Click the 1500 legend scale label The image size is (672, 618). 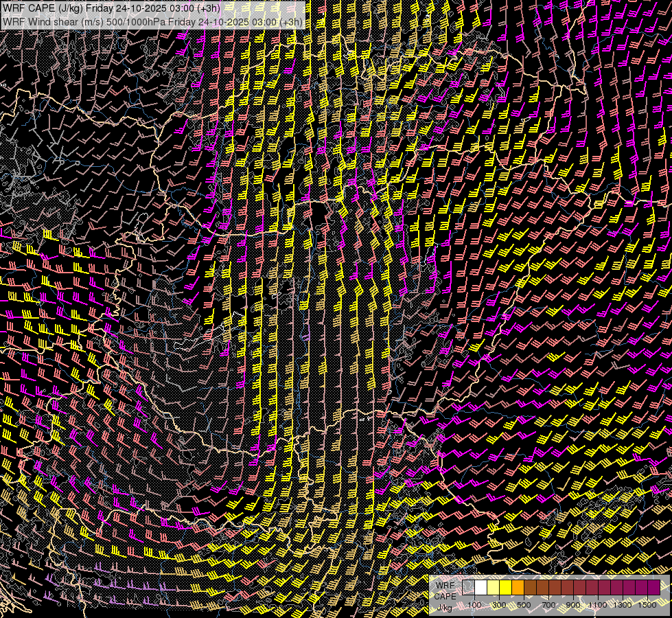click(647, 605)
